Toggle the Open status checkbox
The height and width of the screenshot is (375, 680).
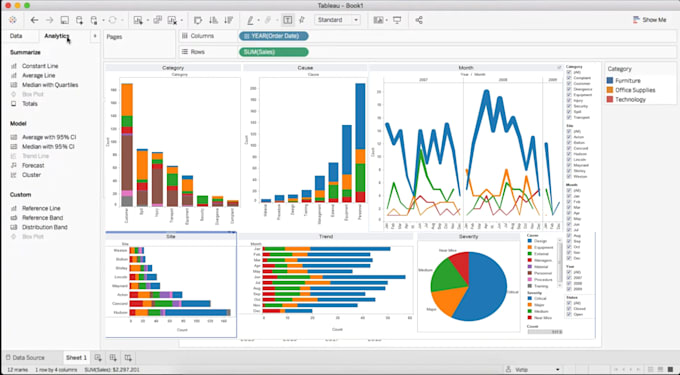pyautogui.click(x=569, y=314)
